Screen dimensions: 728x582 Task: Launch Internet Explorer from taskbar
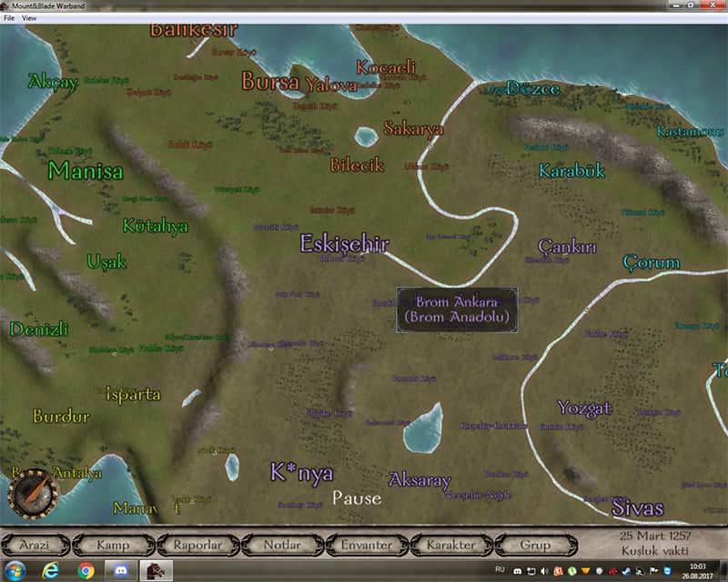[51, 571]
